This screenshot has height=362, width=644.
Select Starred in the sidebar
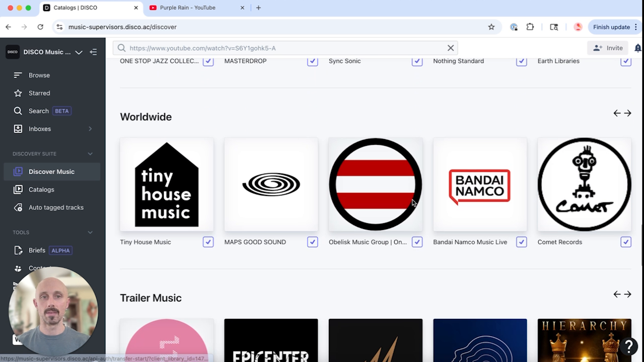(39, 93)
